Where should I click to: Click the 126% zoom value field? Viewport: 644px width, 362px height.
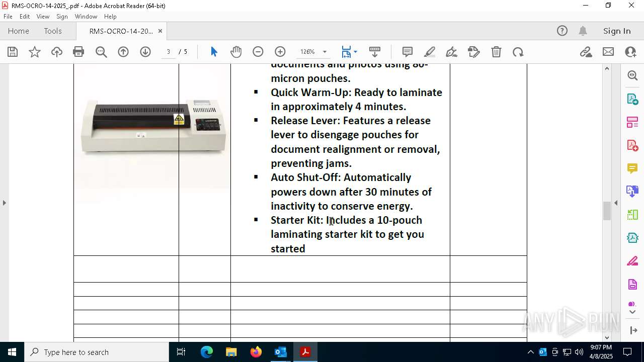(307, 52)
